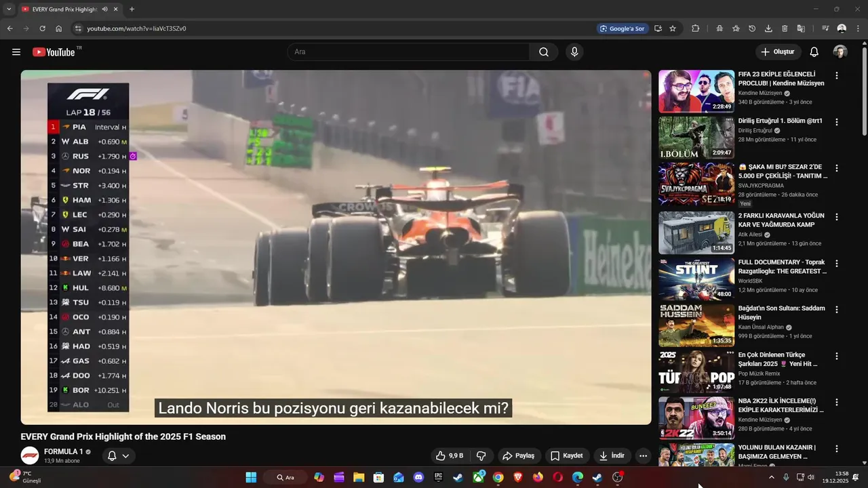Open Epic Games Launcher from taskbar

coord(438,477)
